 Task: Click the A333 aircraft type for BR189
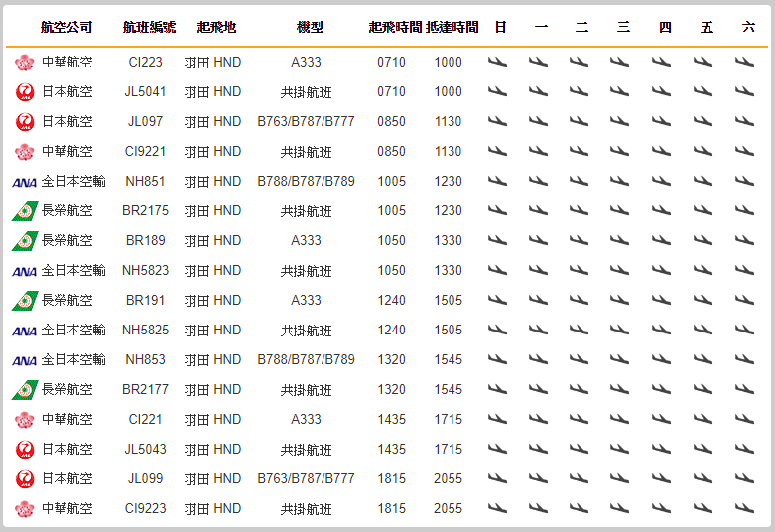coord(306,240)
